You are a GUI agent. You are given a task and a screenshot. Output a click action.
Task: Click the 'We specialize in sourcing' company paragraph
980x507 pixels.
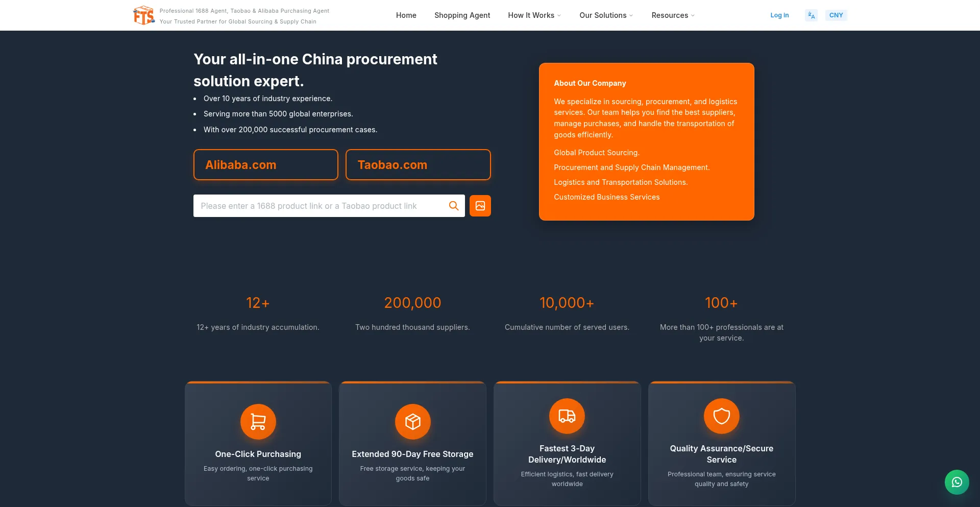646,118
